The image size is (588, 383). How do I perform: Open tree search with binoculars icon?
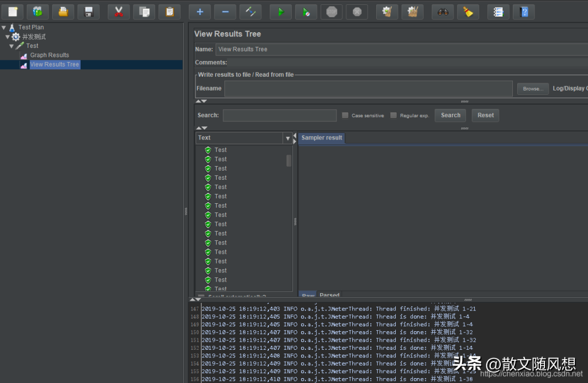(443, 12)
